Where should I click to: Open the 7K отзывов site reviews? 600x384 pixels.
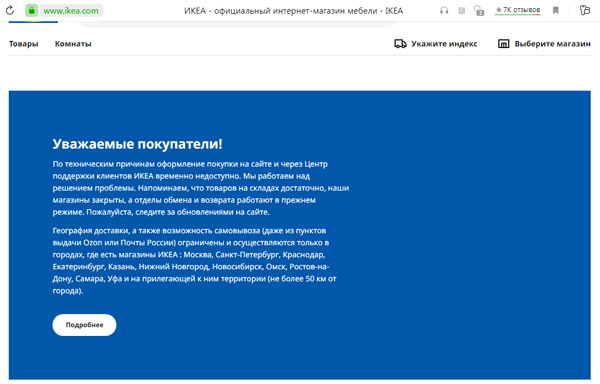pyautogui.click(x=518, y=10)
